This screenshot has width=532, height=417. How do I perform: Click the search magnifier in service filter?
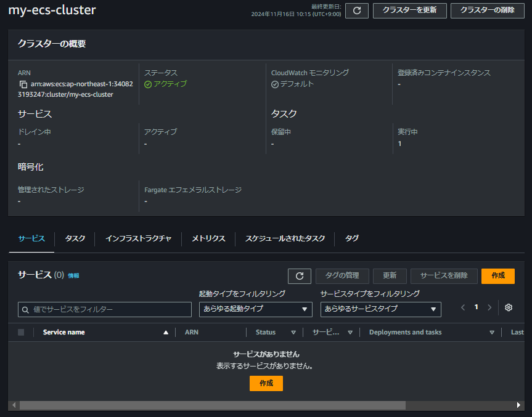(25, 310)
